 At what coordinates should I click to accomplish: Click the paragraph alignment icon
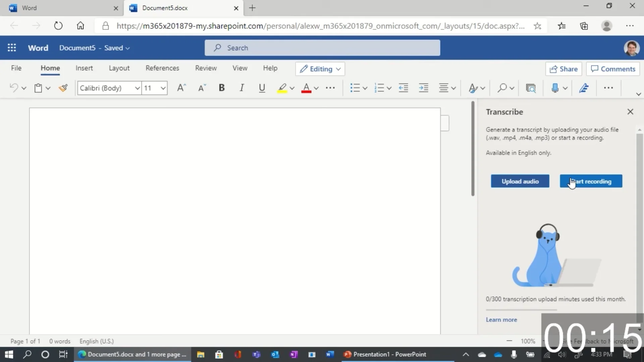coord(444,88)
